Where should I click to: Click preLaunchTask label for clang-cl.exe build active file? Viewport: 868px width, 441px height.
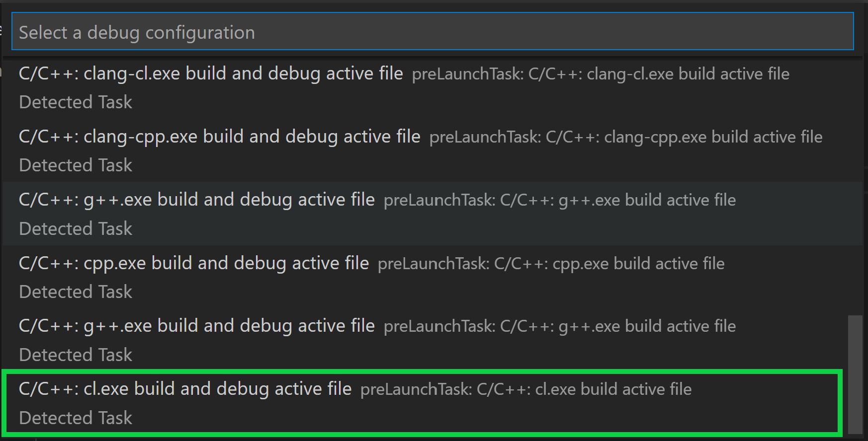[x=600, y=73]
